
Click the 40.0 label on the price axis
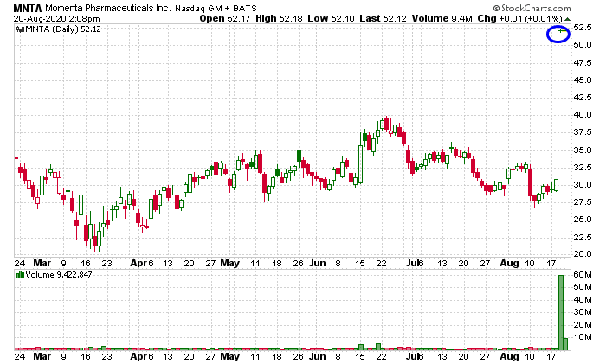[x=583, y=115]
